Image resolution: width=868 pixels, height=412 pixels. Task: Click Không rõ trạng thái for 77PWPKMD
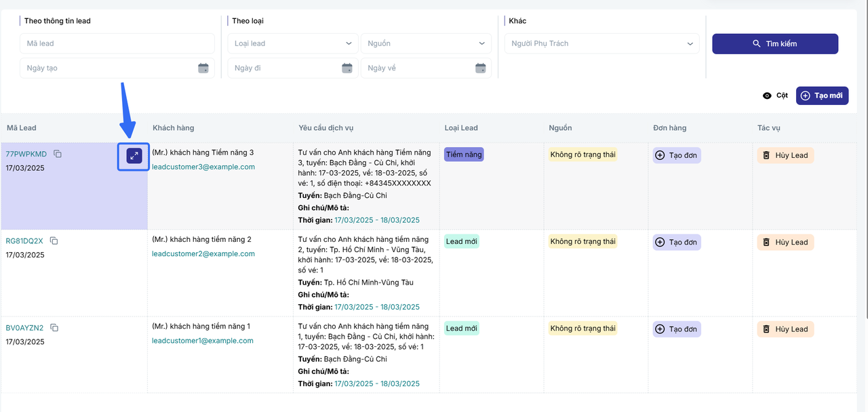click(x=583, y=154)
